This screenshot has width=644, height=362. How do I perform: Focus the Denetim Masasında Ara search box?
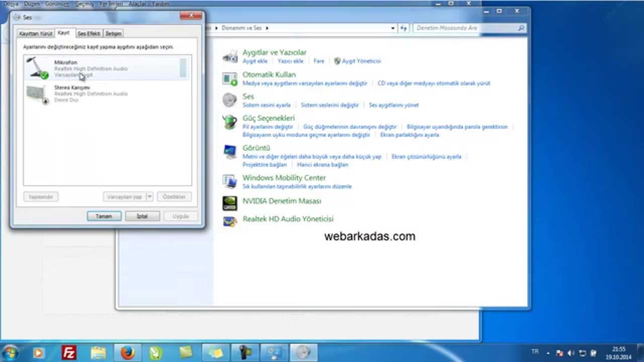pos(465,28)
